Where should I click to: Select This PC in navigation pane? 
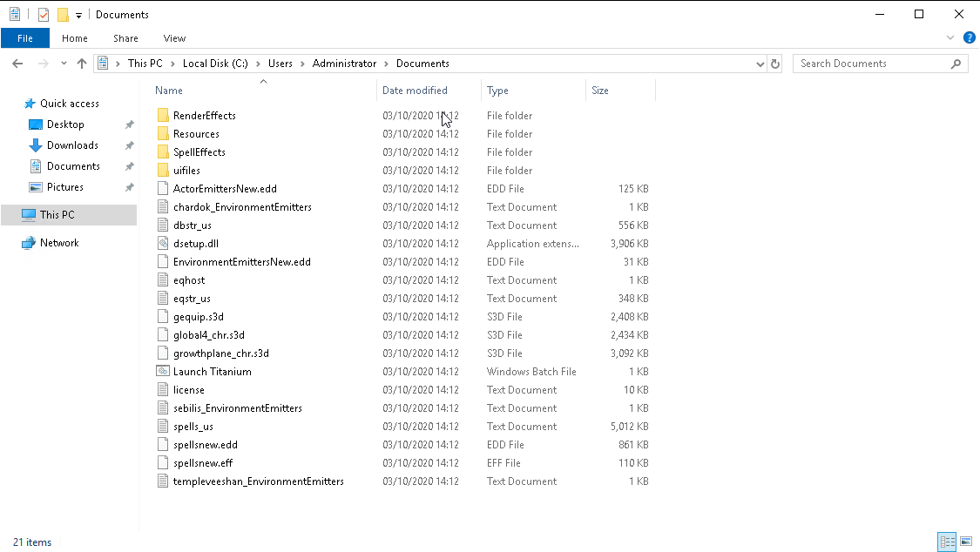[57, 215]
